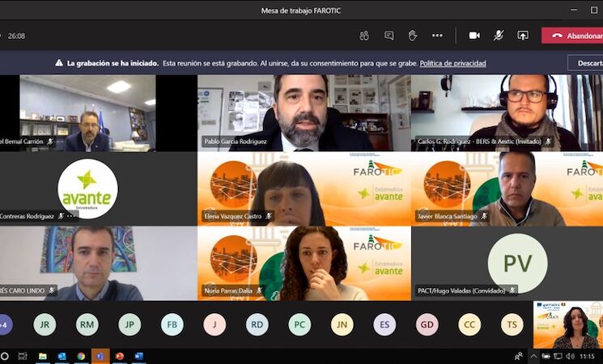Image resolution: width=603 pixels, height=364 pixels.
Task: Open the share screen tray
Action: [523, 36]
